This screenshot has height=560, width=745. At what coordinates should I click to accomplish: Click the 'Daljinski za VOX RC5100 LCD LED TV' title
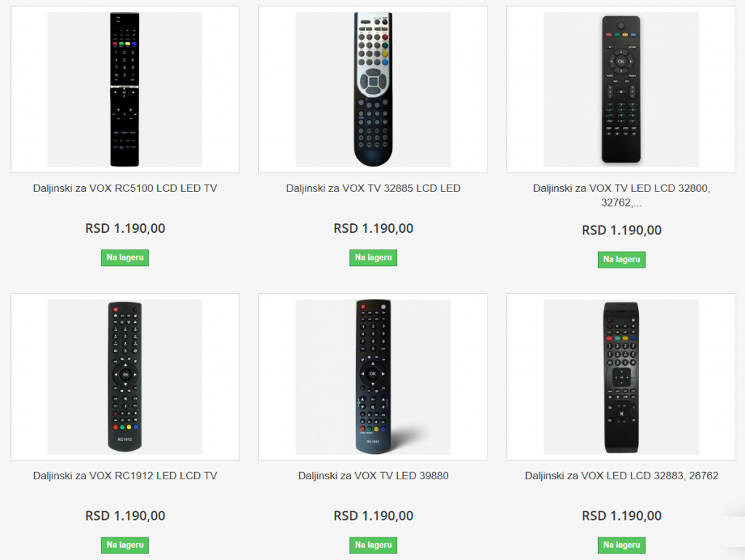coord(124,188)
